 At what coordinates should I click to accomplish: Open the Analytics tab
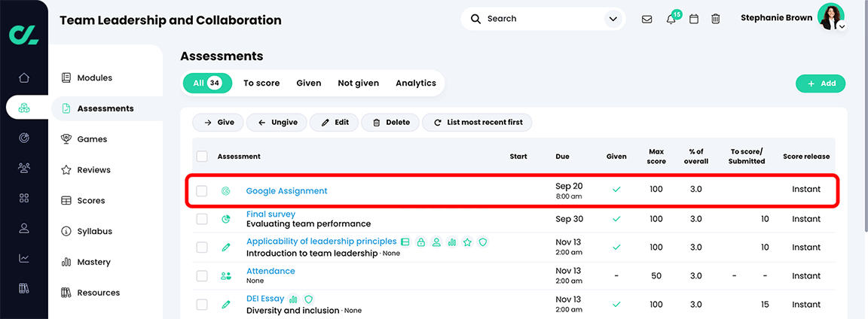416,84
